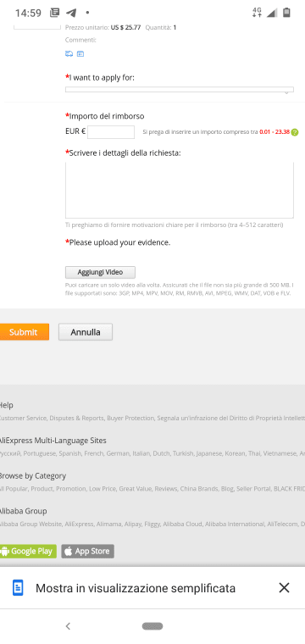Image resolution: width=305 pixels, height=644 pixels.
Task: Open the Disputes & Reports link
Action: [77, 418]
